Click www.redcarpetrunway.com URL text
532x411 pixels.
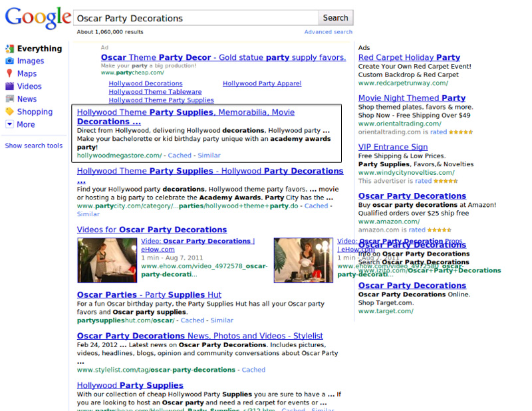403,83
